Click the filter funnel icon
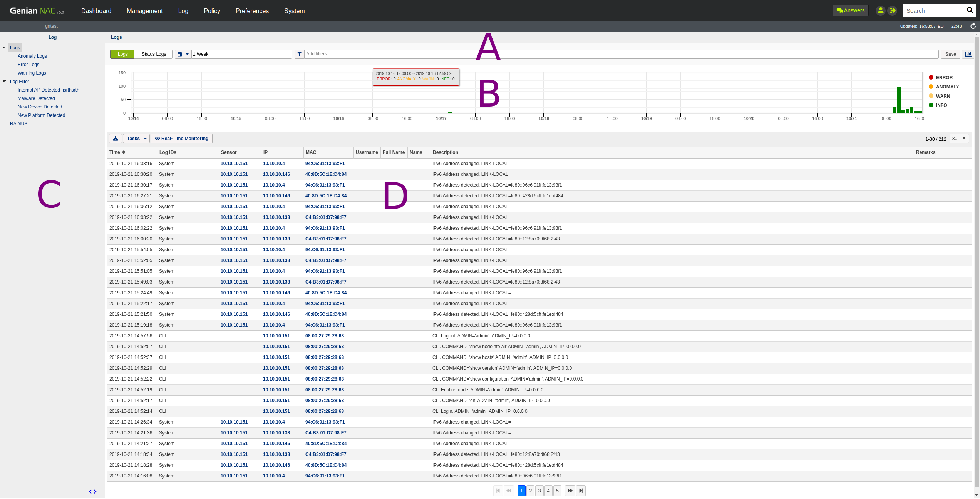This screenshot has height=499, width=980. pos(299,54)
